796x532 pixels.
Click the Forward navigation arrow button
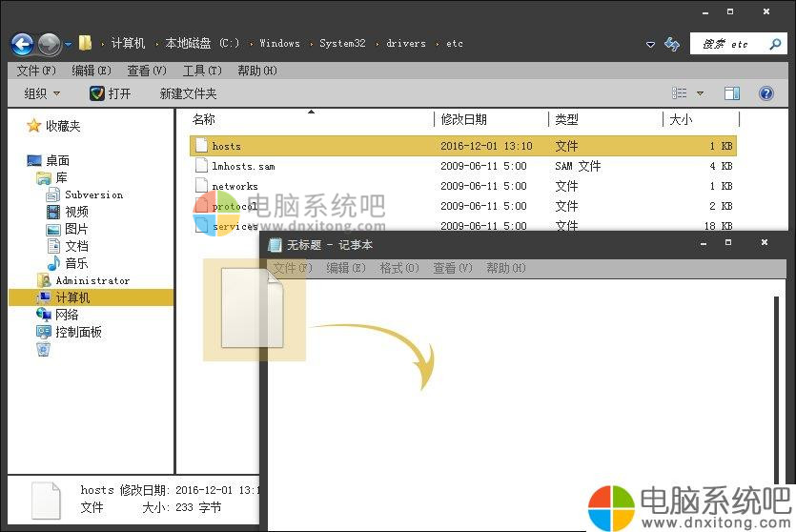50,44
